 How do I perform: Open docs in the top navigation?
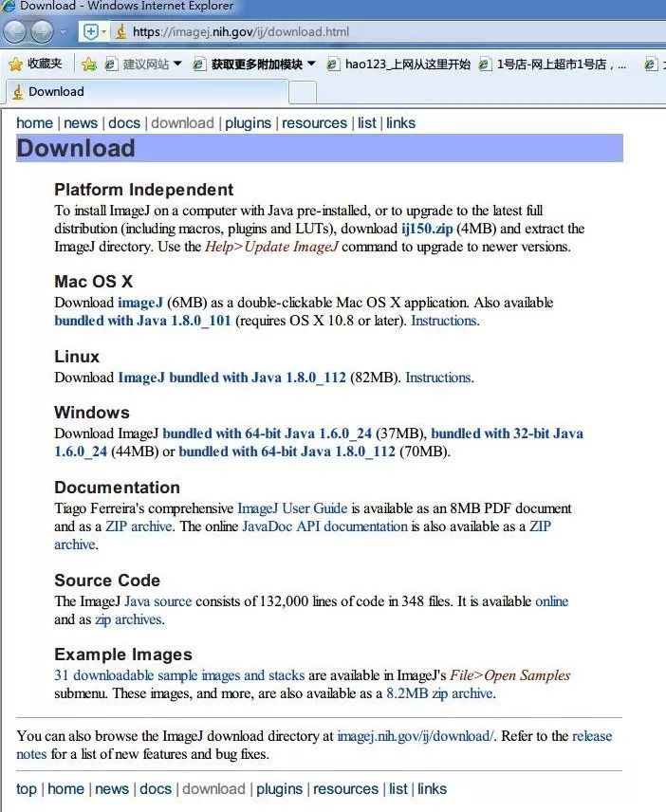click(124, 123)
